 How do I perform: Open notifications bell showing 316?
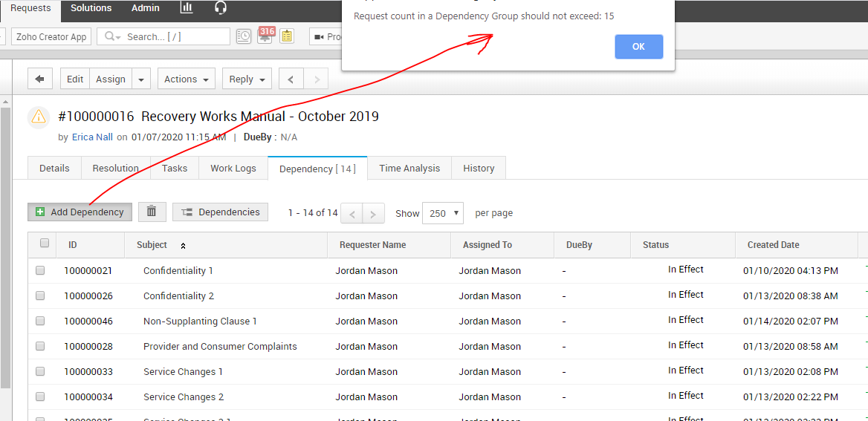(x=266, y=35)
